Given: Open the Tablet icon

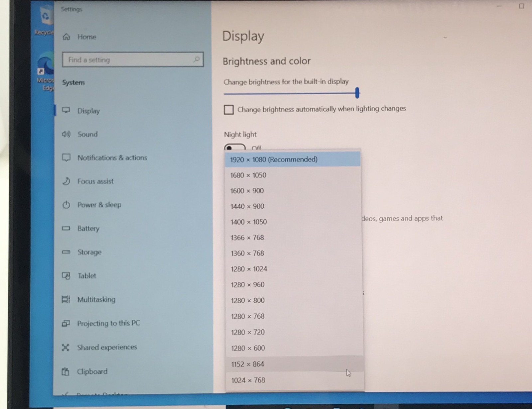Looking at the screenshot, I should pyautogui.click(x=66, y=276).
